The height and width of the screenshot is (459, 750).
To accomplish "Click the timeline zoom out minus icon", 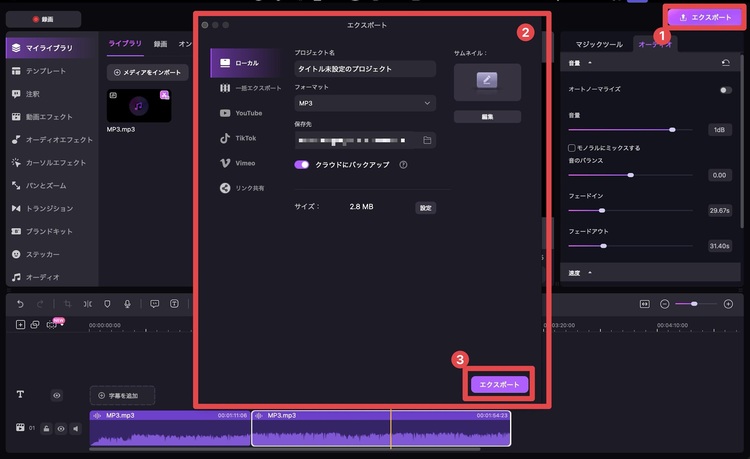I will (664, 304).
